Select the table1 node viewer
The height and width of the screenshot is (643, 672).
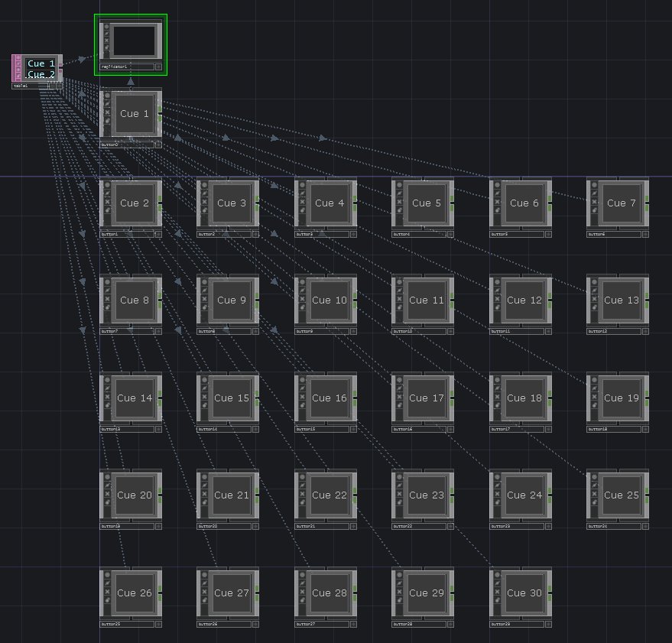coord(41,69)
